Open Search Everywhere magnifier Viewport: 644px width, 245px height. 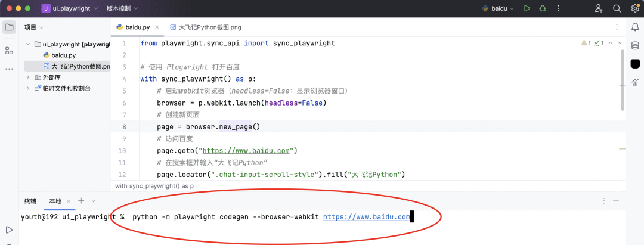617,8
